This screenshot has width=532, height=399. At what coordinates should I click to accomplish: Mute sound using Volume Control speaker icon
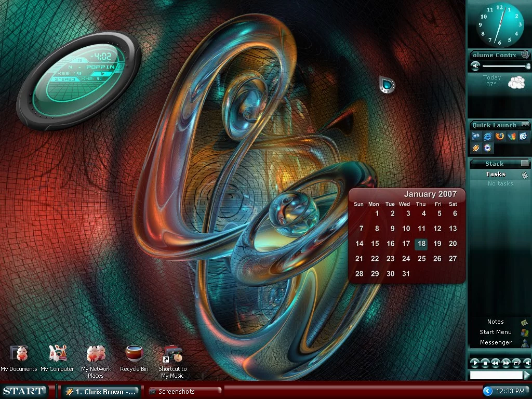[x=475, y=66]
